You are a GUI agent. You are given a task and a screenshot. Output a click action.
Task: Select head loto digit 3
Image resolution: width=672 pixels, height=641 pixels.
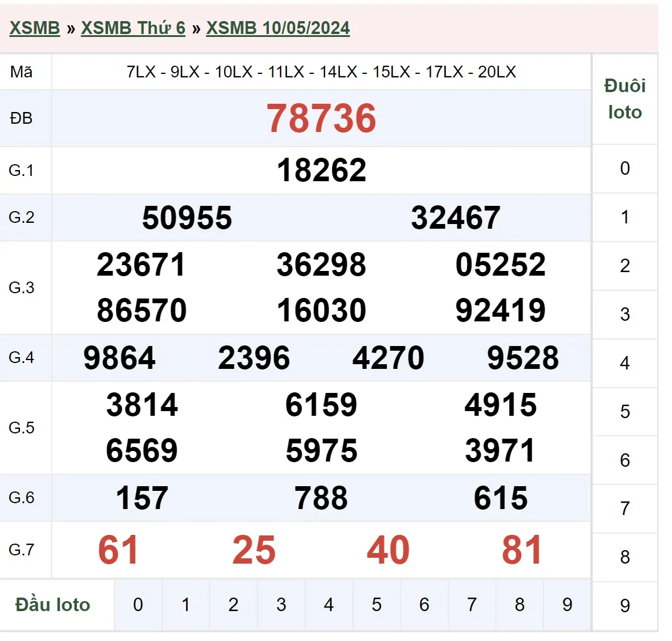point(281,605)
